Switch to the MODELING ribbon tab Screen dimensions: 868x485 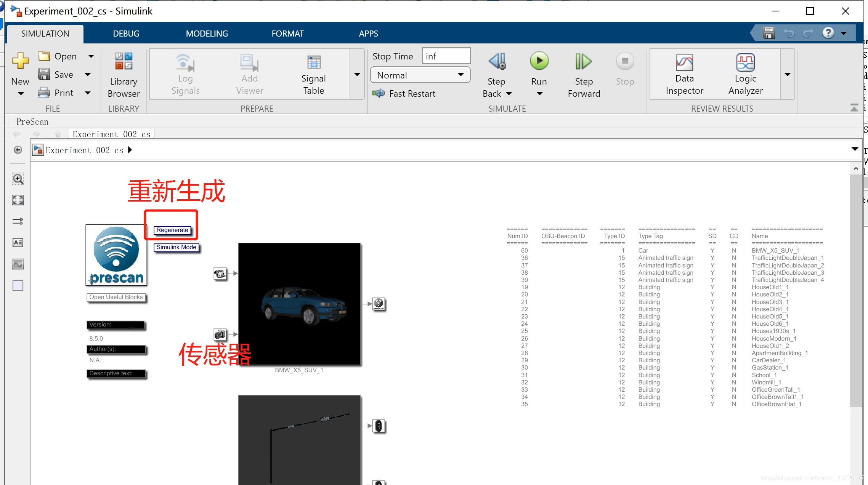coord(207,34)
